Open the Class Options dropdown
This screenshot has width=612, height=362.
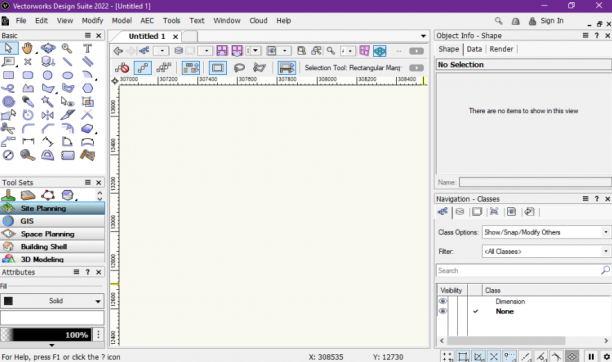[546, 232]
